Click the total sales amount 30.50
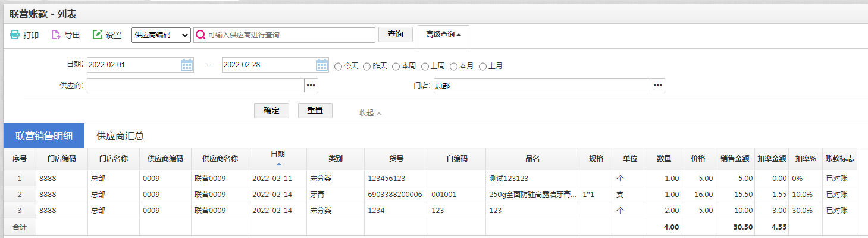Image resolution: width=868 pixels, height=238 pixels. 742,227
